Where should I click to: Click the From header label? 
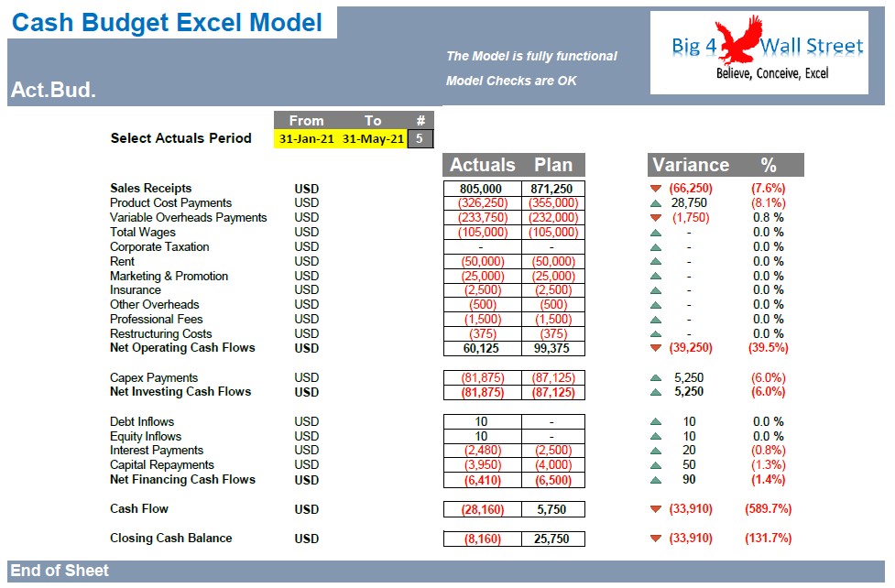pos(307,121)
